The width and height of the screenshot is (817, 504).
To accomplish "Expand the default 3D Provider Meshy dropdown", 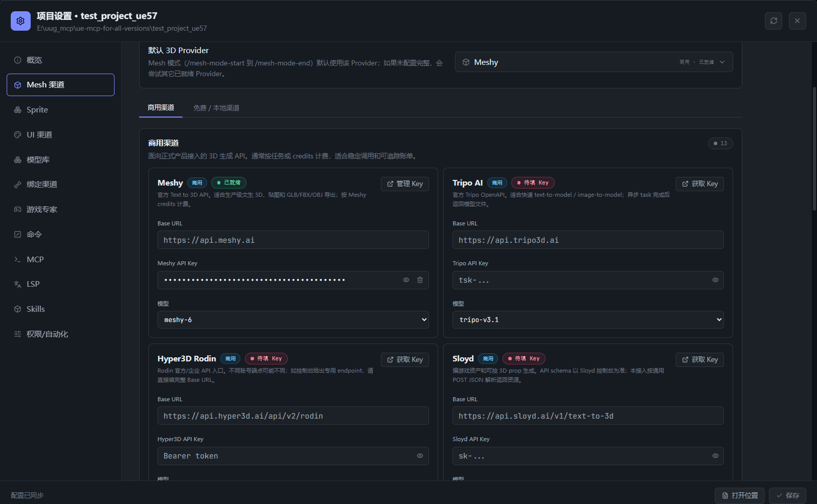I will [x=594, y=62].
